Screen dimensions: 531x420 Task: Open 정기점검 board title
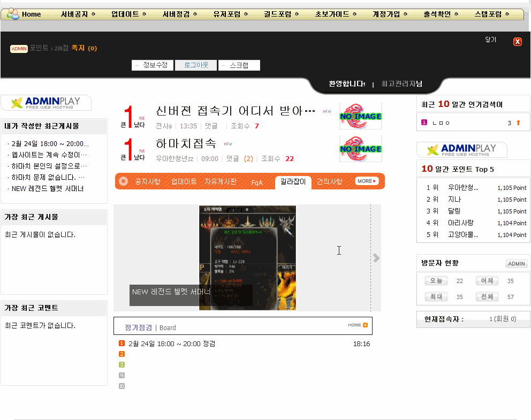138,327
